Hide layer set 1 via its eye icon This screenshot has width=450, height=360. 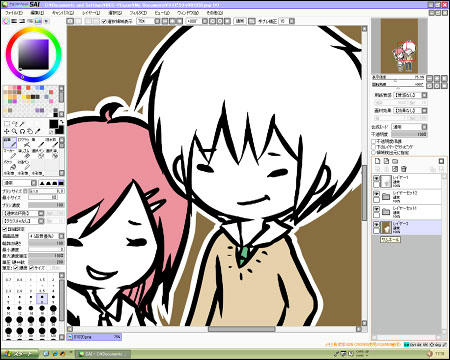(377, 209)
